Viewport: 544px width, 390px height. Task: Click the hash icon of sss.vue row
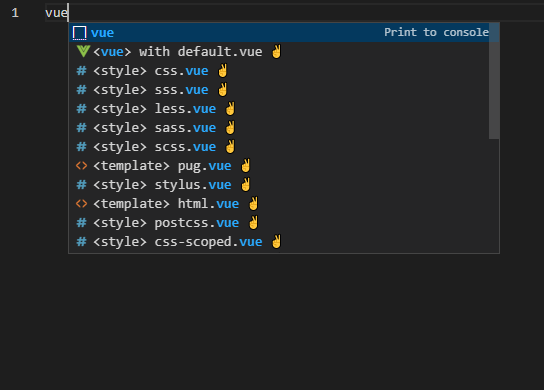click(x=82, y=90)
